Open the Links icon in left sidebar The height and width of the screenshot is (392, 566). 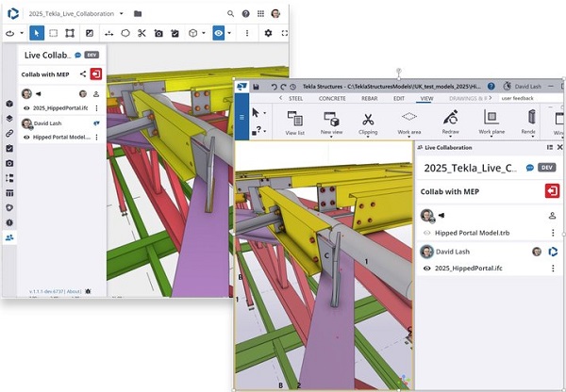9,134
